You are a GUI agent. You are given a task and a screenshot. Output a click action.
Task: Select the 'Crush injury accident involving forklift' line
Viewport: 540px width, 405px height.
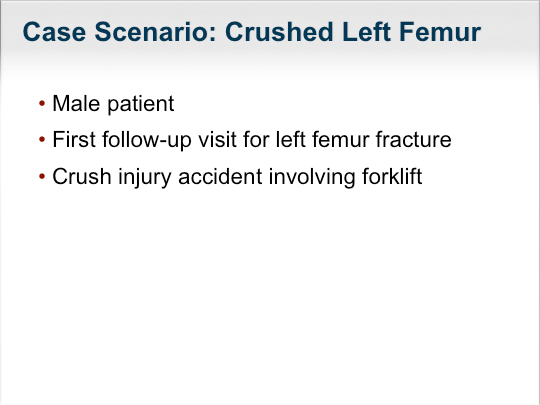click(x=237, y=177)
